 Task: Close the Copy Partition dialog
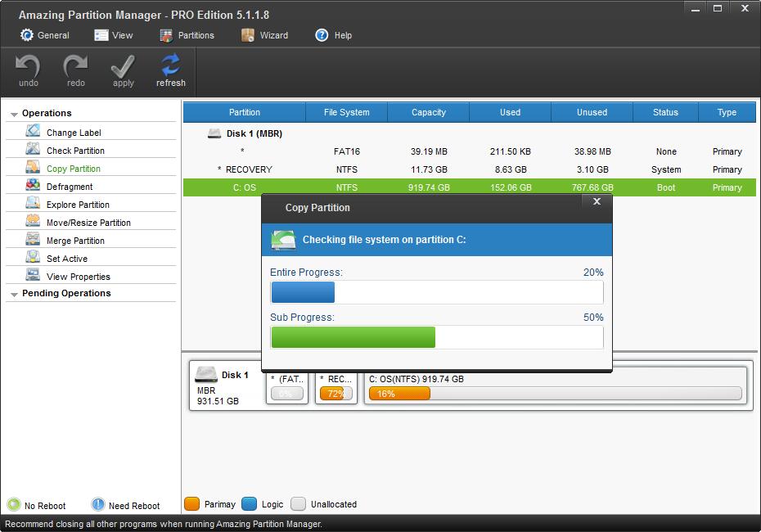[597, 201]
